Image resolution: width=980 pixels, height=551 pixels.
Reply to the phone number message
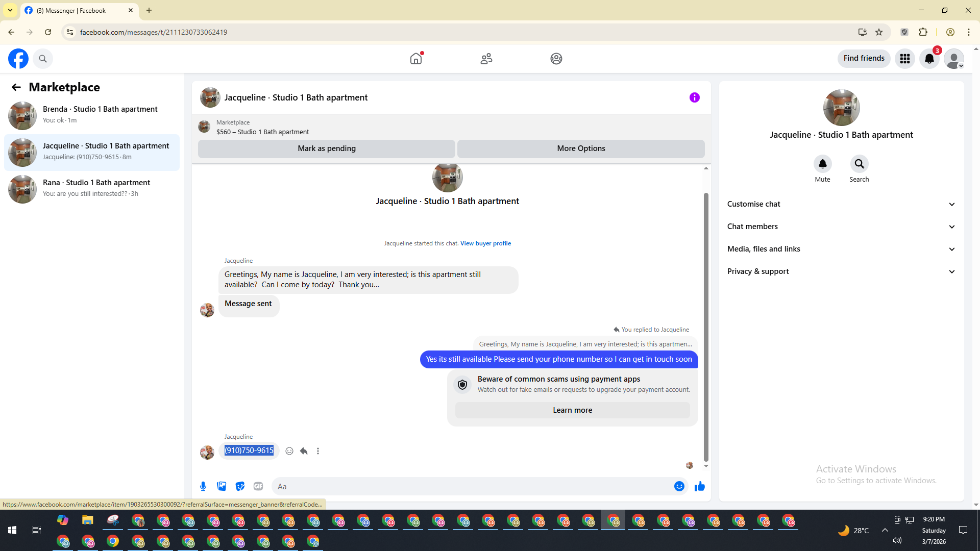(x=304, y=451)
